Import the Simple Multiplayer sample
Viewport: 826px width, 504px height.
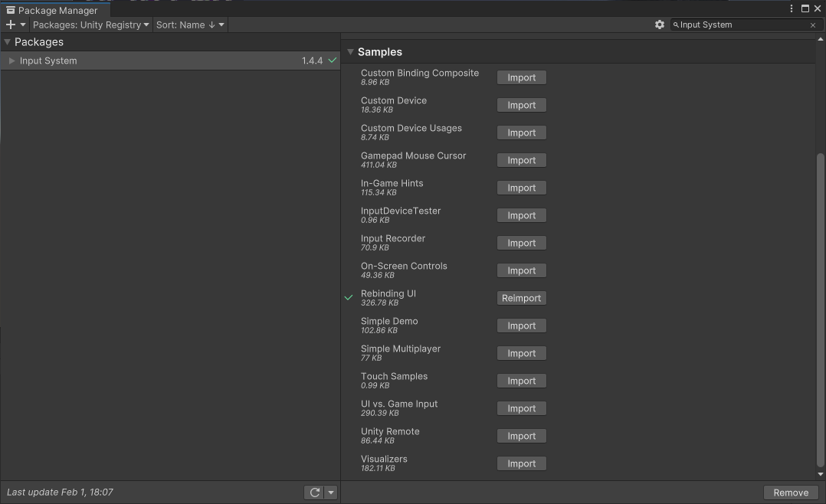coord(522,353)
